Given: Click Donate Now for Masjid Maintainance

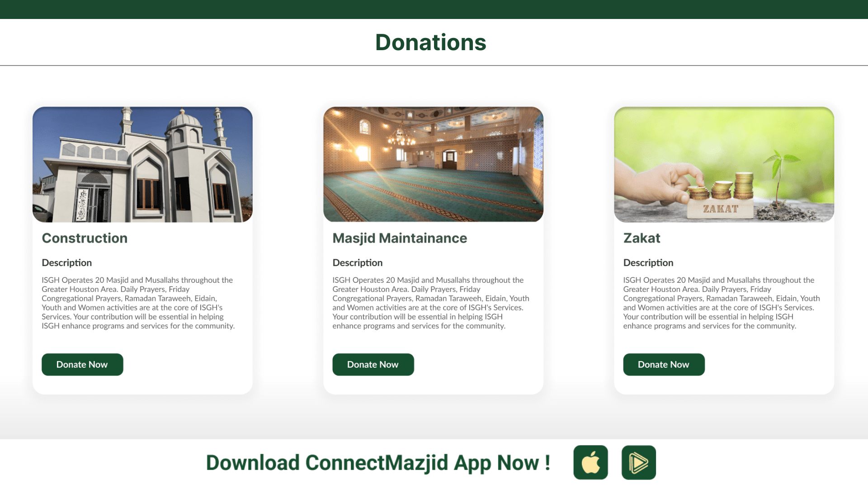Looking at the screenshot, I should (x=373, y=364).
